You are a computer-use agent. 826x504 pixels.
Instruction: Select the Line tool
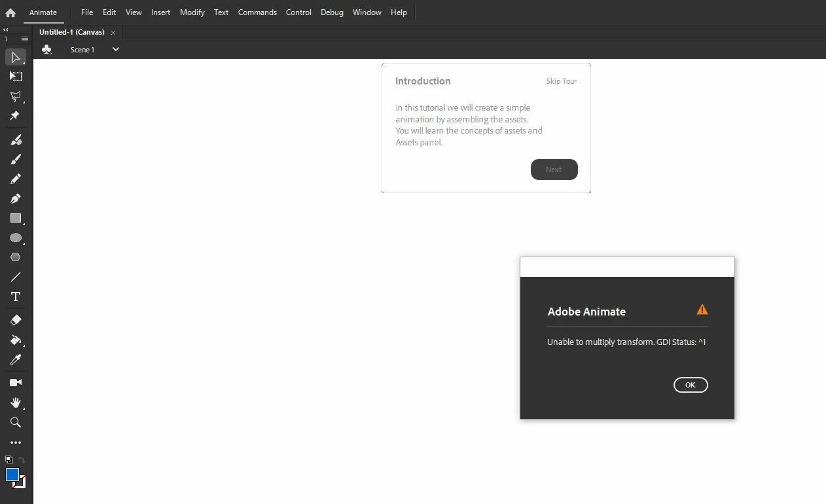(x=16, y=277)
